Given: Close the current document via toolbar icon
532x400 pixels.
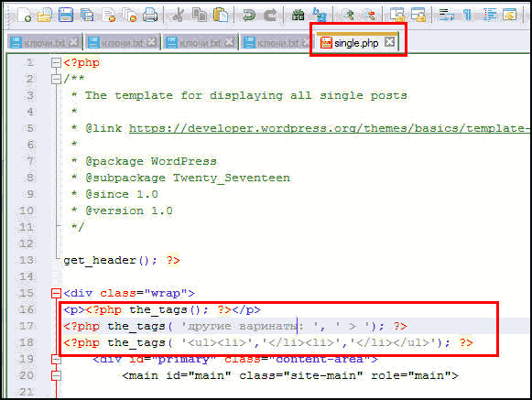Looking at the screenshot, I should [109, 15].
